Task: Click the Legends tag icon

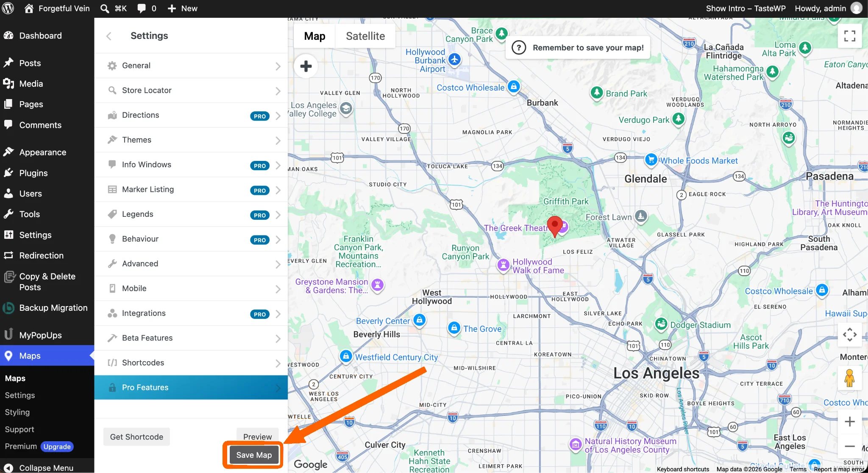Action: tap(112, 214)
